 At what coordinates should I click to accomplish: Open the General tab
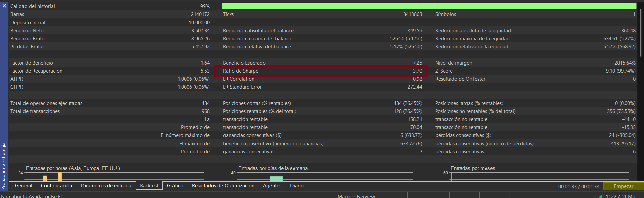(23, 186)
